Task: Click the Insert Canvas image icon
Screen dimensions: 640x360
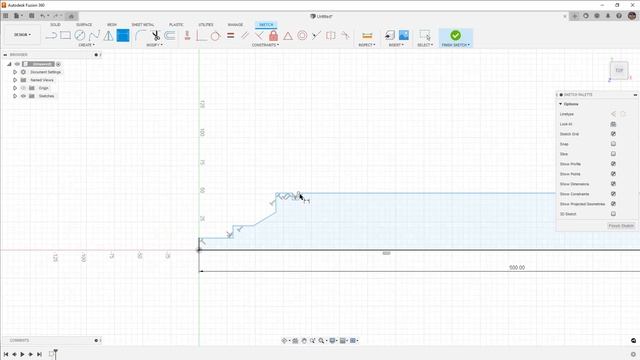Action: [x=404, y=36]
